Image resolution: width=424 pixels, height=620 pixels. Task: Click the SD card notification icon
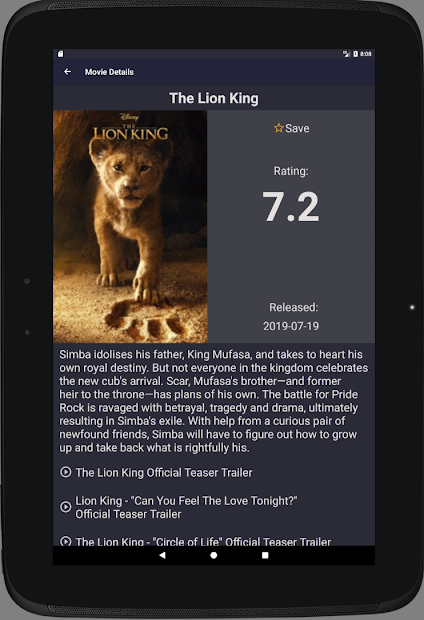pyautogui.click(x=61, y=54)
